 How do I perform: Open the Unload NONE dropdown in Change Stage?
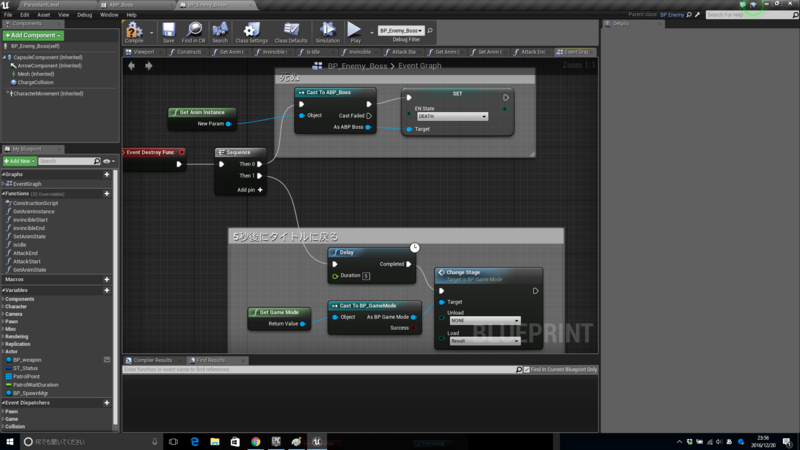click(x=485, y=320)
